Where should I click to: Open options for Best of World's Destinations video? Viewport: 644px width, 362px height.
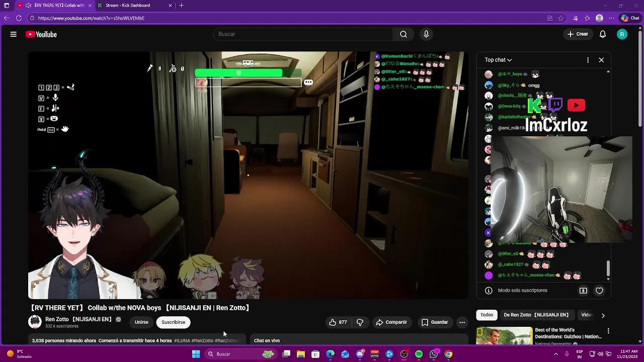click(x=608, y=331)
